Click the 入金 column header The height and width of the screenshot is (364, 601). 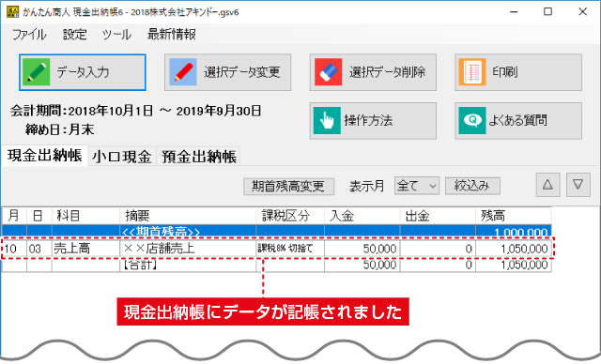pyautogui.click(x=362, y=216)
